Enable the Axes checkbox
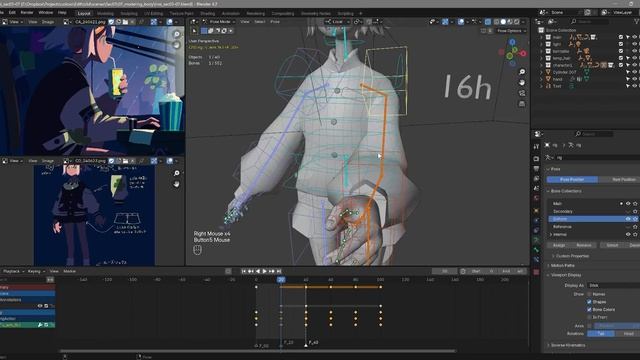The width and height of the screenshot is (640, 360). [589, 326]
